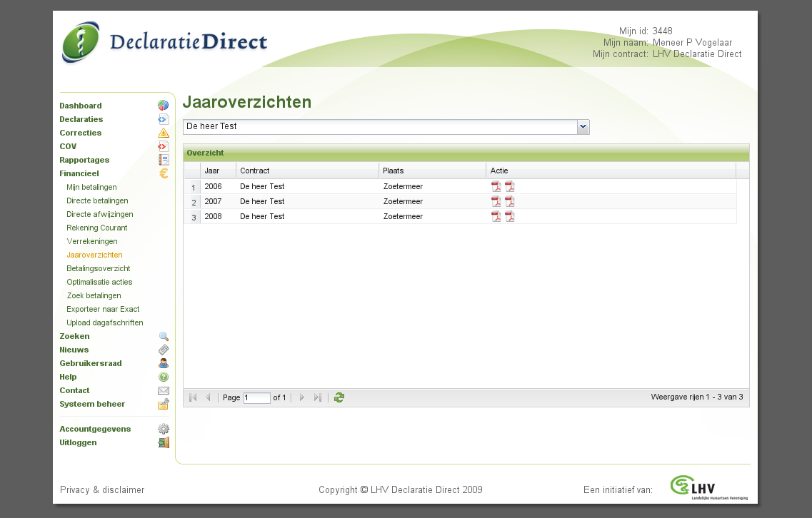Click the Accountgegevens menu item

[x=95, y=429]
